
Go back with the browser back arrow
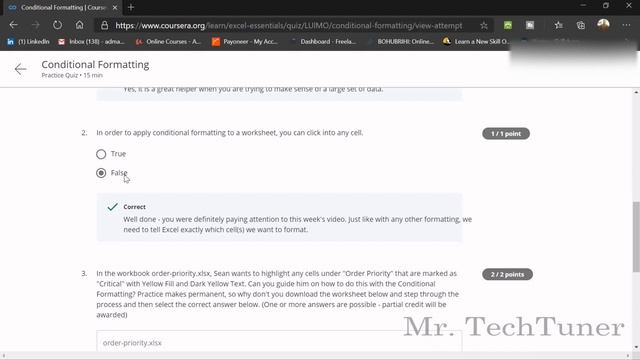[13, 25]
